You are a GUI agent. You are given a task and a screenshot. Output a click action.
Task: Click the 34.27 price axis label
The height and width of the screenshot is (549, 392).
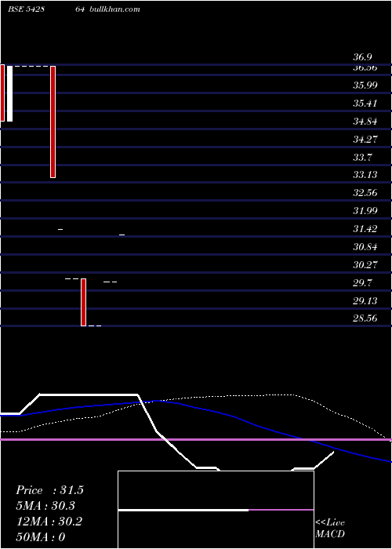365,140
